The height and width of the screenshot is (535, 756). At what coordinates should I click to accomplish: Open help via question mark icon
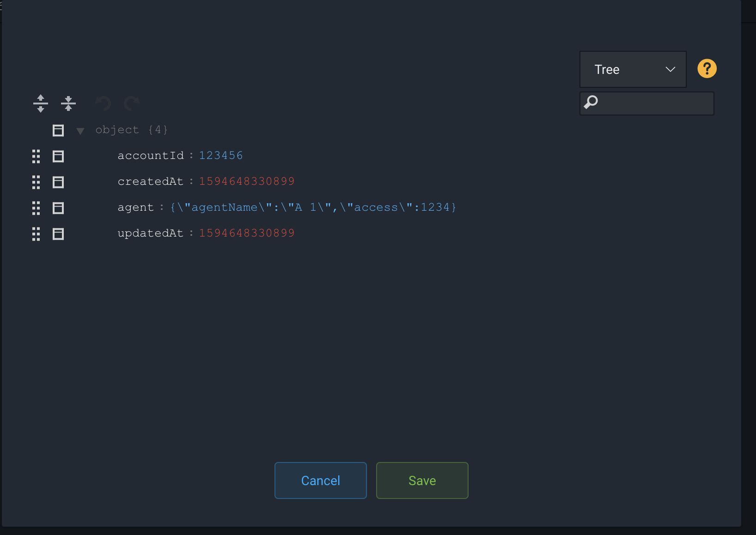pos(707,68)
